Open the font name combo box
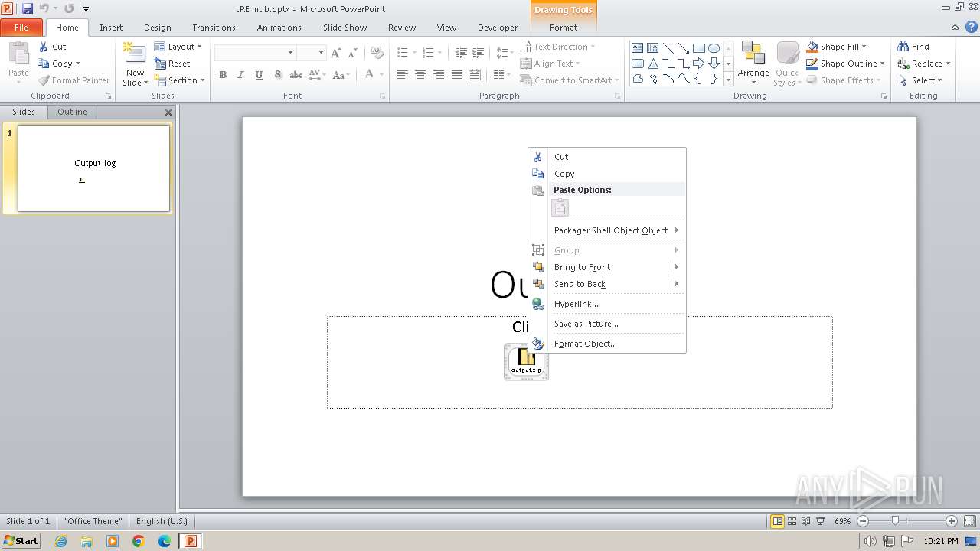This screenshot has width=980, height=551. coord(256,53)
